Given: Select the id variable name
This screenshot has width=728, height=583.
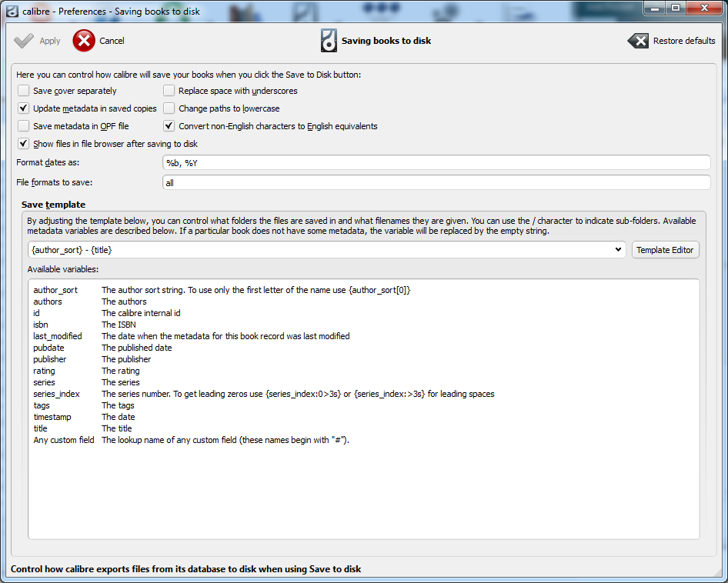Looking at the screenshot, I should pyautogui.click(x=36, y=313).
